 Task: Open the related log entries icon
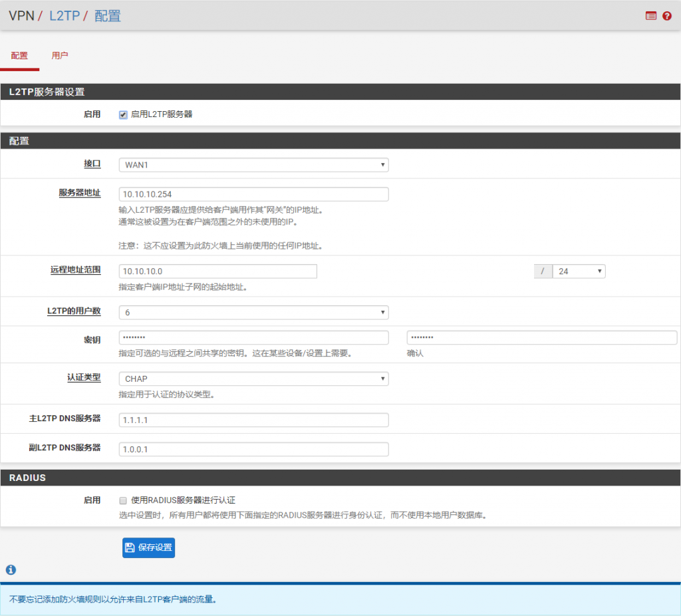tap(650, 16)
